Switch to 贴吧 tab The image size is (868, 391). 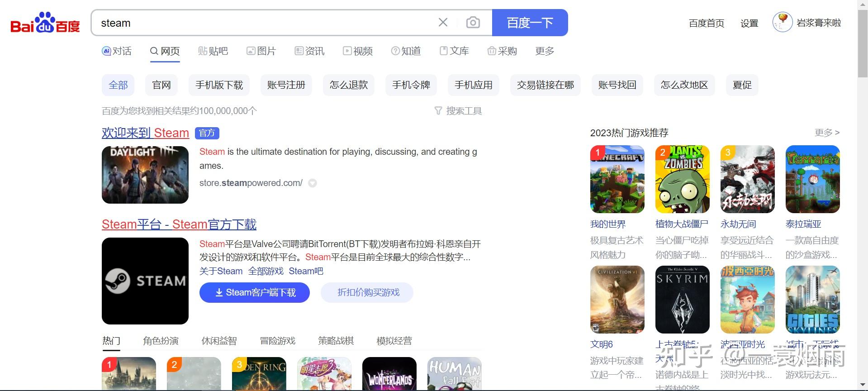click(x=213, y=51)
